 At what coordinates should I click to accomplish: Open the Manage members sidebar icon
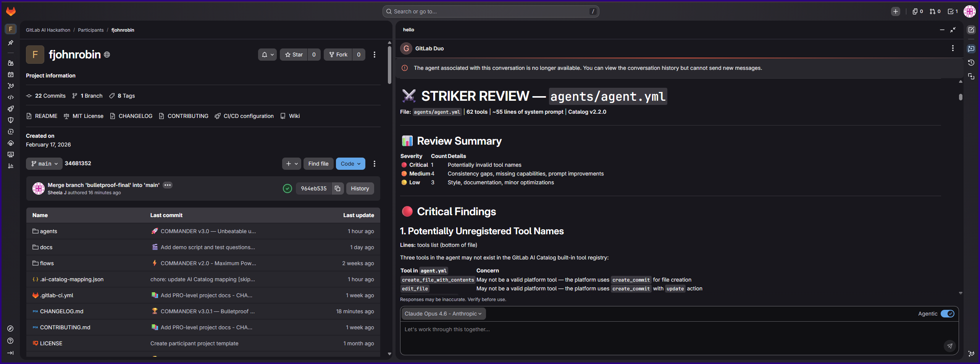click(x=11, y=63)
